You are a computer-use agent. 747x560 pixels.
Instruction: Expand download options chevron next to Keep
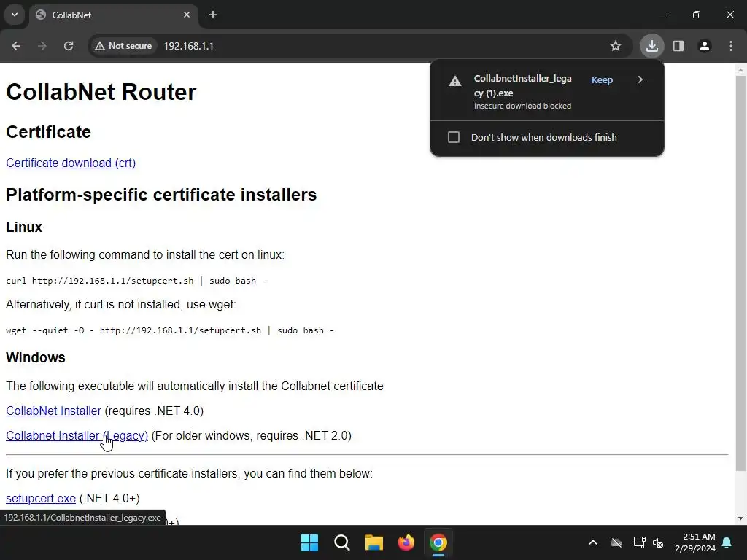[640, 79]
